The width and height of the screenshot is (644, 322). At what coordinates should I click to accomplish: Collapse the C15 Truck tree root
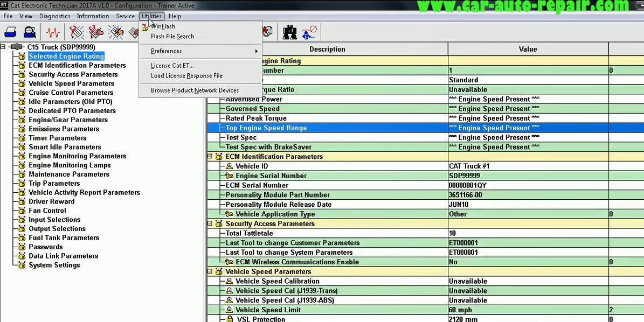pyautogui.click(x=3, y=47)
